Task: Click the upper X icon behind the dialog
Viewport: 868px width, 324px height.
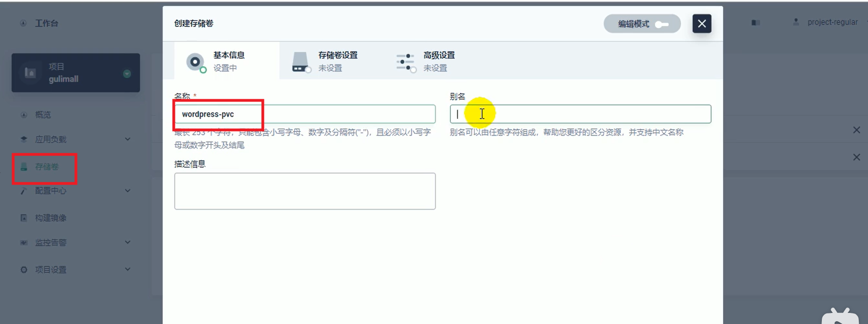Action: point(856,130)
